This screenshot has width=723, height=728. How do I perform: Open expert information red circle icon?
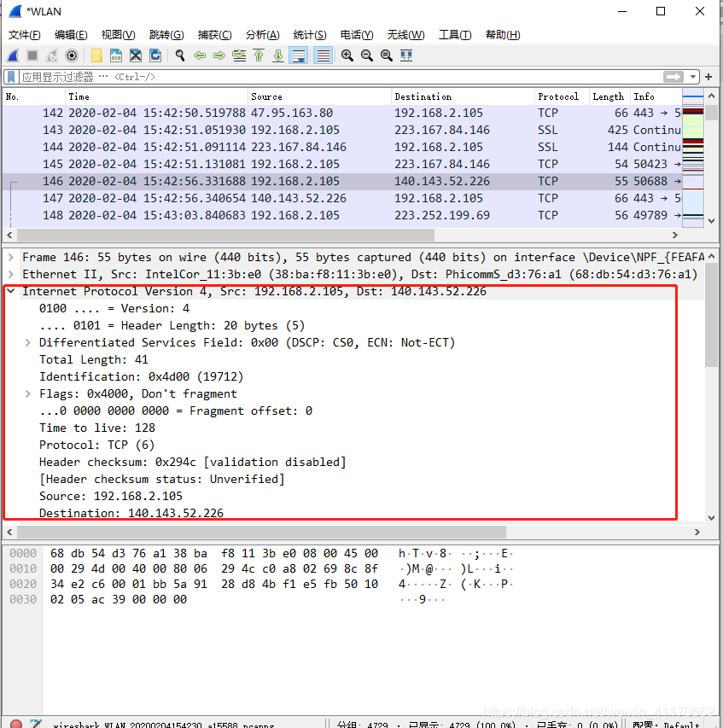pyautogui.click(x=16, y=724)
